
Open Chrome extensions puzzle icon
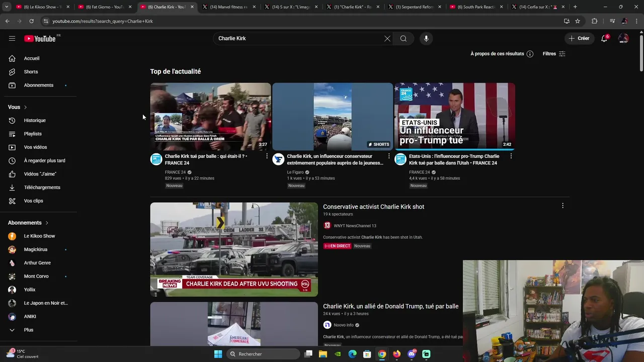click(595, 21)
